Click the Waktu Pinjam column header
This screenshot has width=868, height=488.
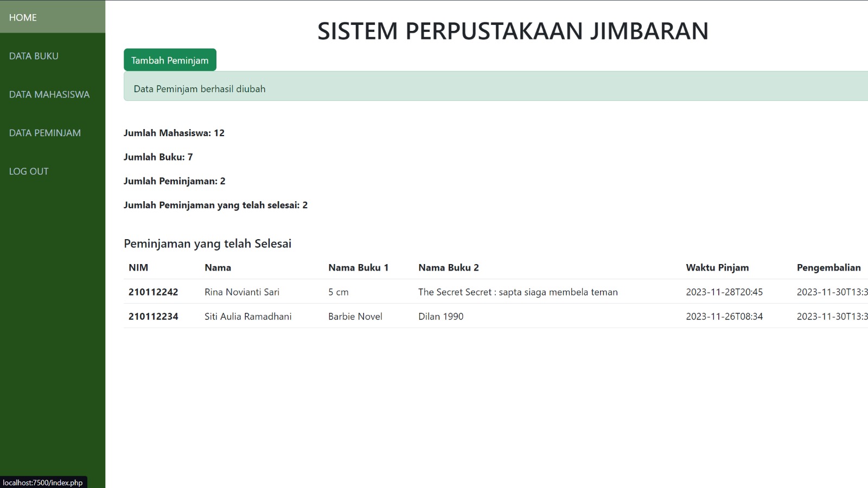(x=717, y=267)
